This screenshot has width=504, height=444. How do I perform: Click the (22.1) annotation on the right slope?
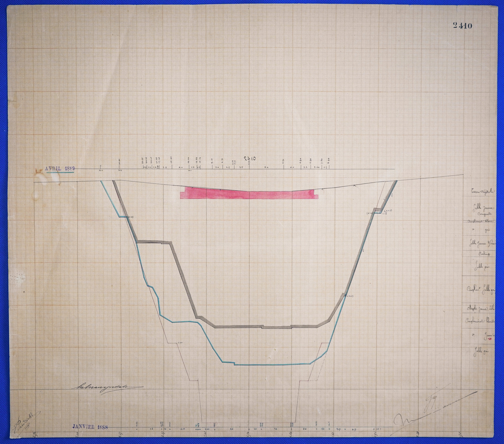pyautogui.click(x=350, y=296)
